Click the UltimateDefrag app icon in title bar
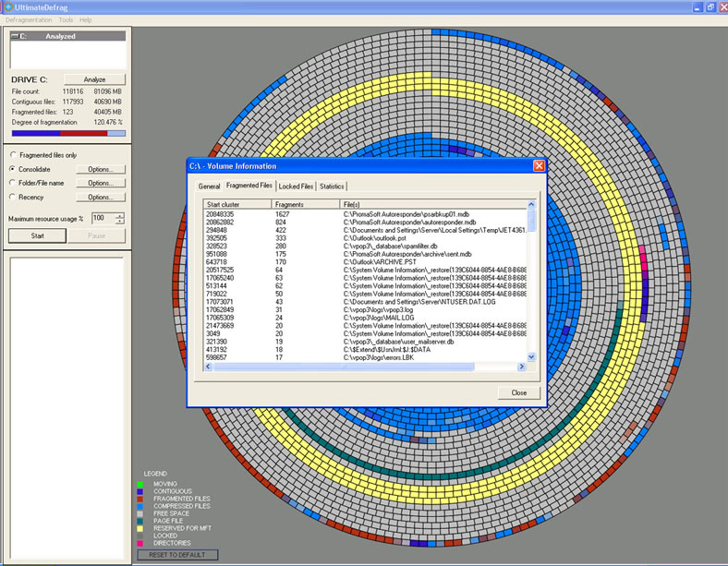Viewport: 728px width, 566px height. pyautogui.click(x=8, y=7)
